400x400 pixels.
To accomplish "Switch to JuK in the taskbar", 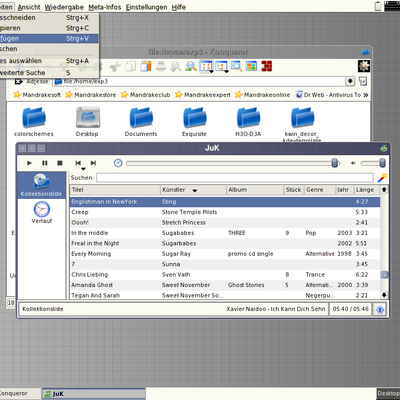I will tap(94, 394).
